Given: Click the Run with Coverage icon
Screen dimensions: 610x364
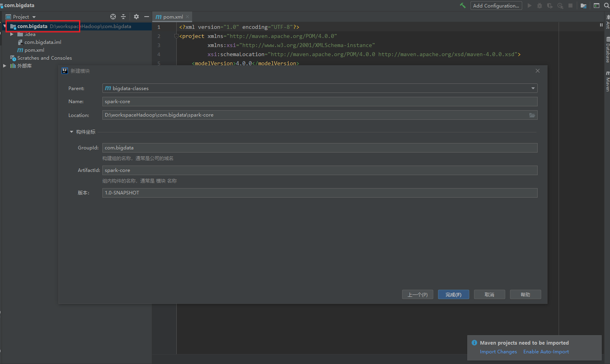Looking at the screenshot, I should point(550,6).
